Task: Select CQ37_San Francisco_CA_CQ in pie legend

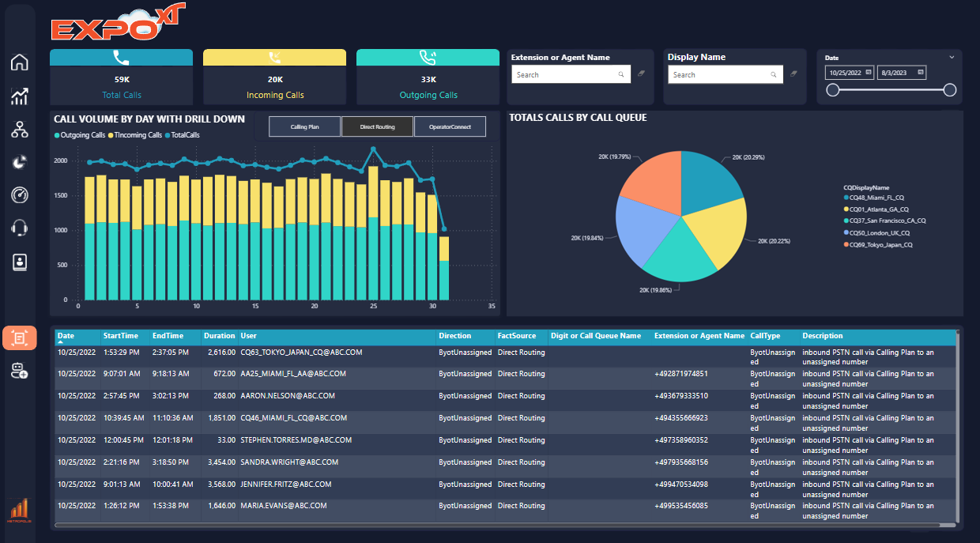Action: click(x=884, y=221)
